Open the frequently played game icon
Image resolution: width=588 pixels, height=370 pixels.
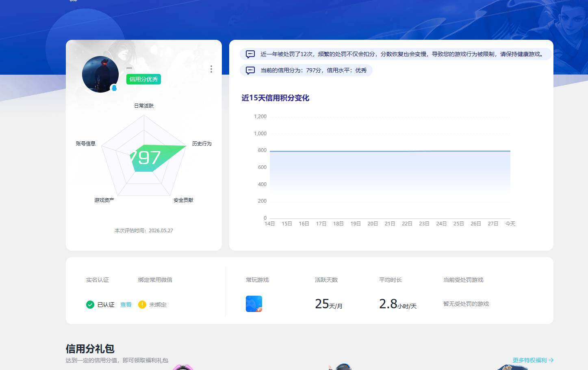click(254, 304)
